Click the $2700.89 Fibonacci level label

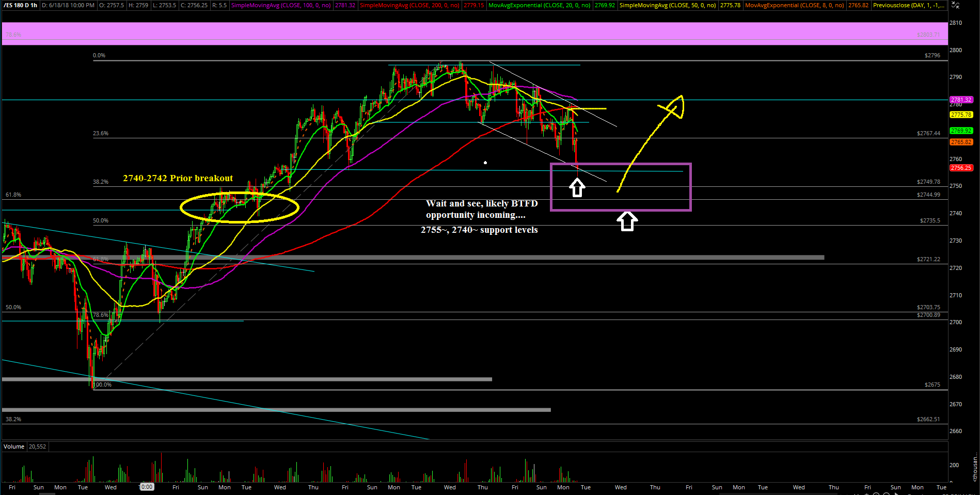[x=928, y=315]
